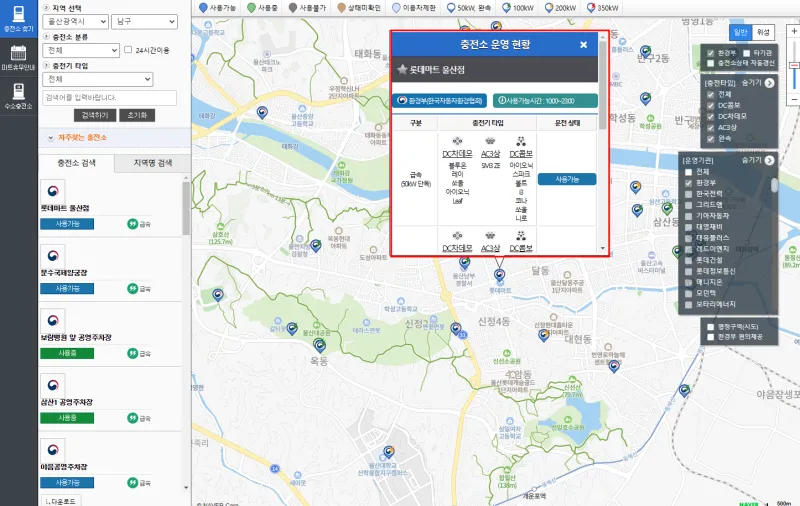Click the DC콤보 connector icon in first popup row
This screenshot has height=506, width=800.
[x=521, y=141]
